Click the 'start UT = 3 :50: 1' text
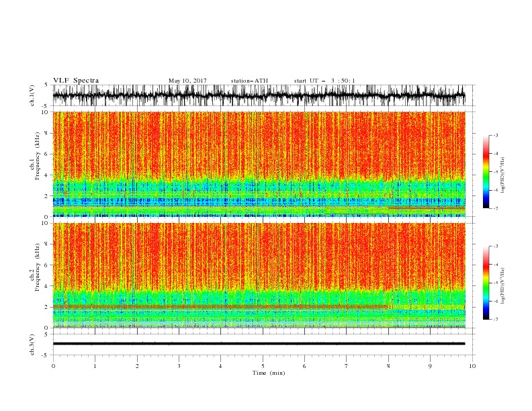Screen dimensions: 532x411 [324, 81]
